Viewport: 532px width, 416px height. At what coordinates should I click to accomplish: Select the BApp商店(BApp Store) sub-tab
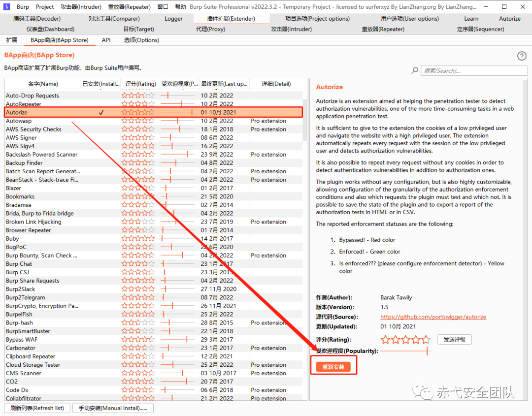(60, 40)
